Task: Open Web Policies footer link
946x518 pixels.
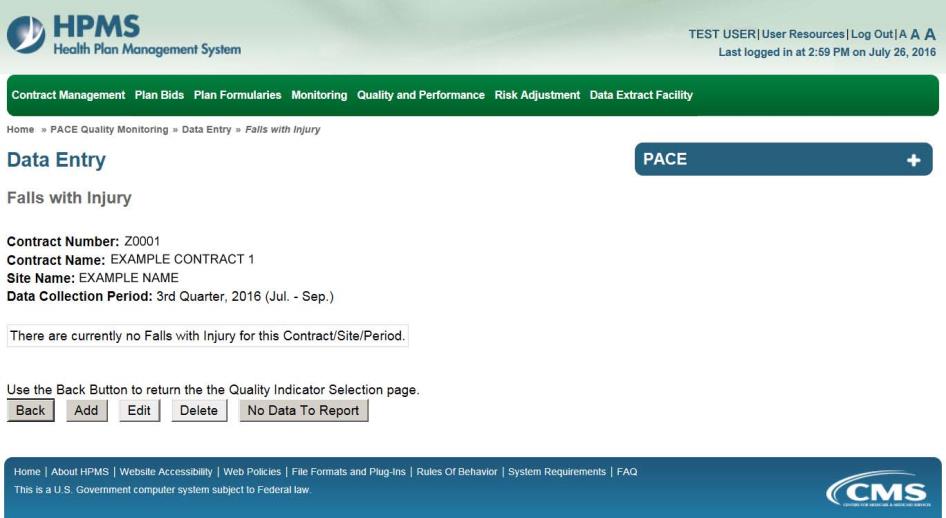Action: (x=252, y=472)
